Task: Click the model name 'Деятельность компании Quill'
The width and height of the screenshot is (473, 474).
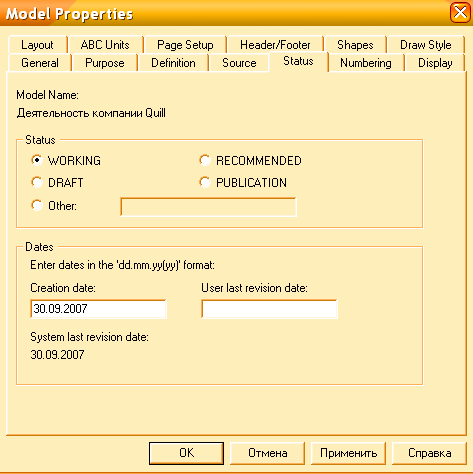Action: [x=91, y=113]
